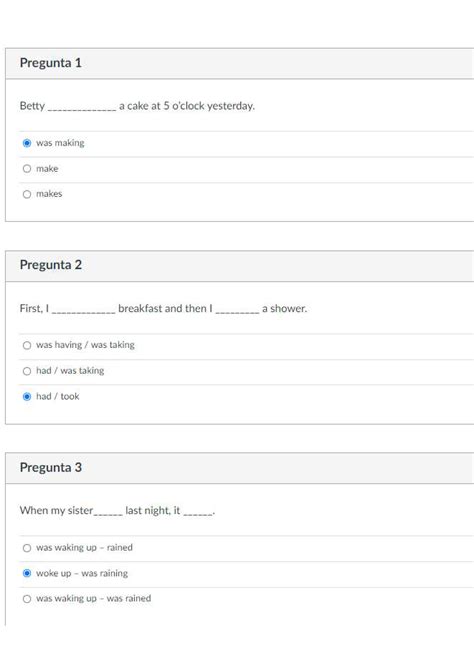Click the Betty cake question text

click(x=137, y=106)
